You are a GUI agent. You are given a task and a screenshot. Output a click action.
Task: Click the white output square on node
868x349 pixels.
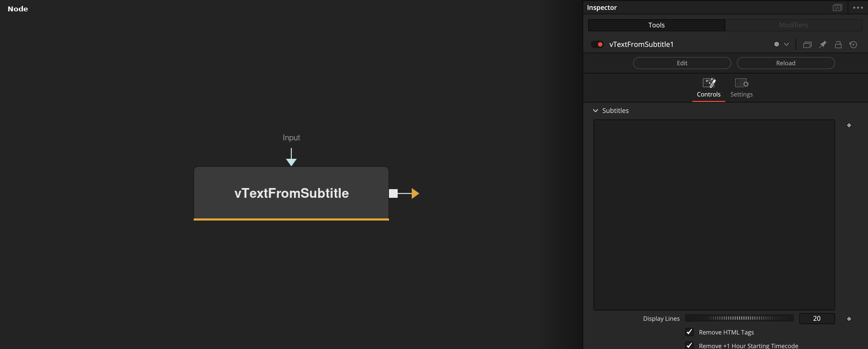pos(393,193)
